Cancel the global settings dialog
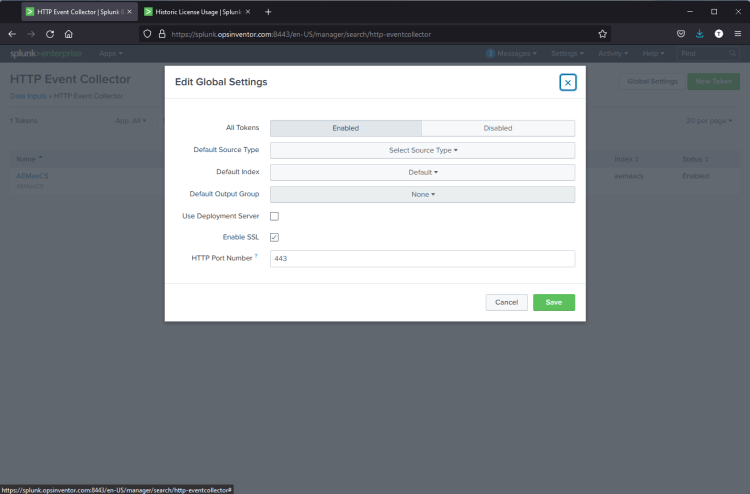This screenshot has width=750, height=494. (507, 302)
